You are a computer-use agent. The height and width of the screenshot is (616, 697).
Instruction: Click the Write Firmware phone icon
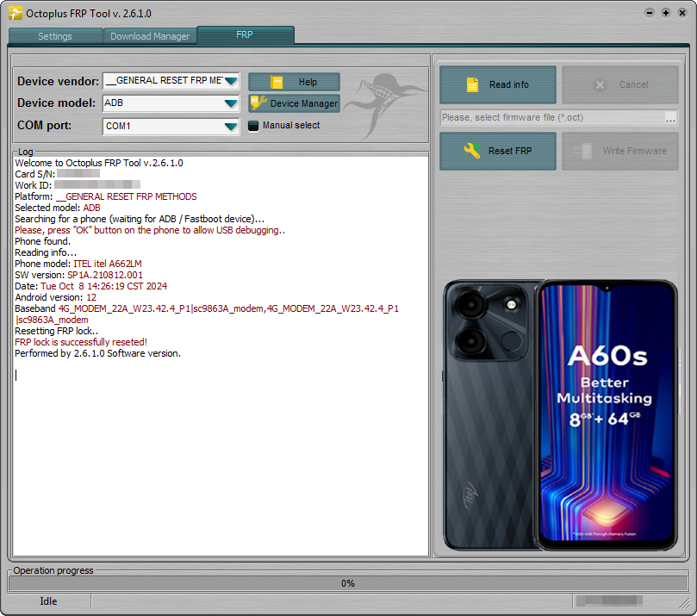pyautogui.click(x=582, y=151)
